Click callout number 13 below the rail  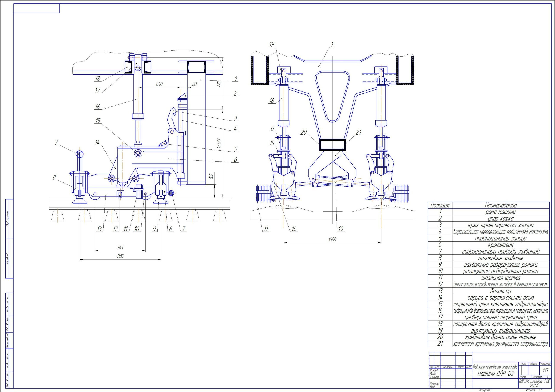[x=99, y=229]
